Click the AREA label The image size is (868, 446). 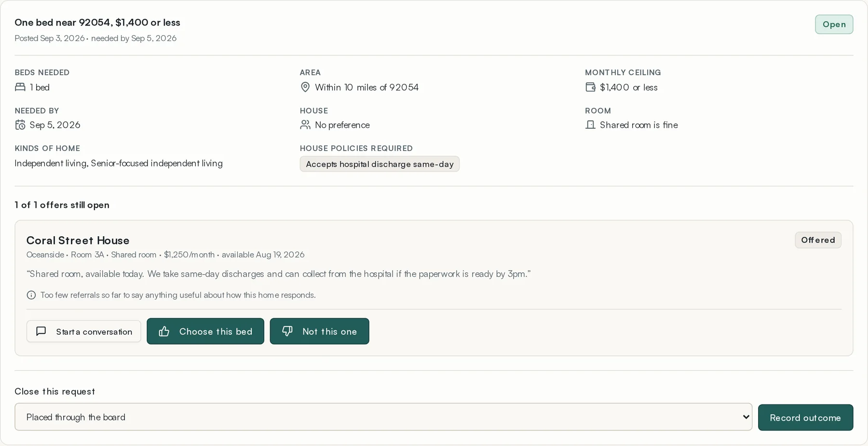coord(310,72)
